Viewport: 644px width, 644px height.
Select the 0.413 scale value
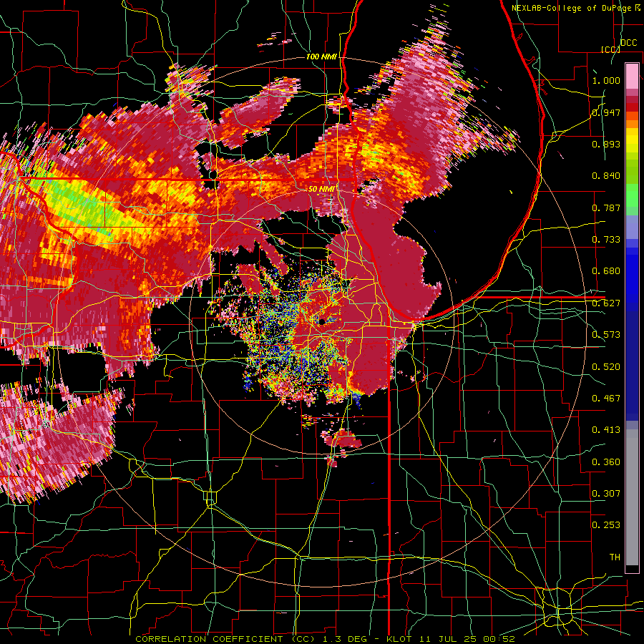point(606,430)
